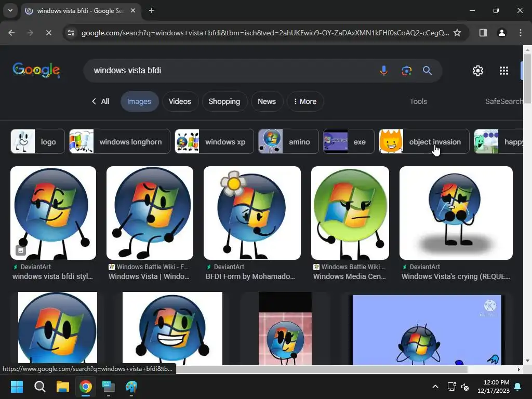Viewport: 532px width, 399px height.
Task: View site information icon in address bar
Action: tap(71, 33)
